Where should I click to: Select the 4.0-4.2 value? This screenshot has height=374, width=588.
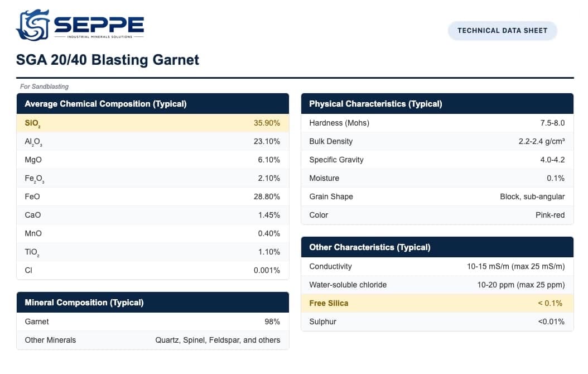click(x=552, y=160)
